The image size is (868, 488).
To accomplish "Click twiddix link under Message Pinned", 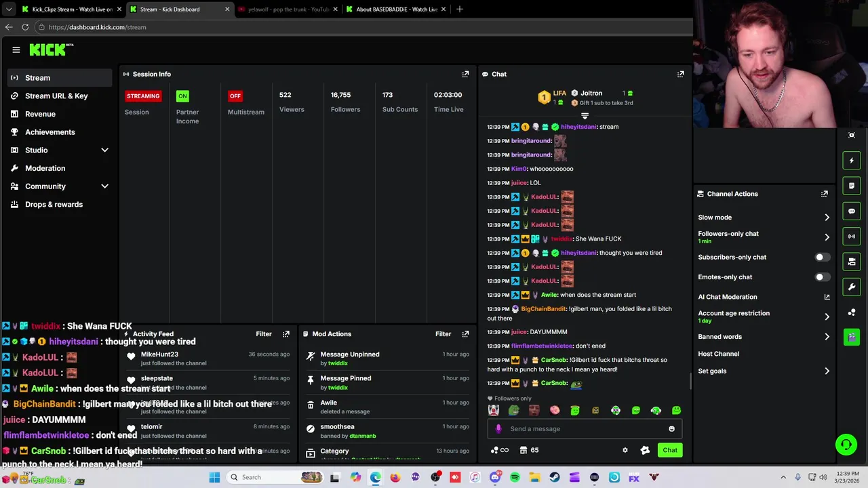I will pyautogui.click(x=338, y=388).
